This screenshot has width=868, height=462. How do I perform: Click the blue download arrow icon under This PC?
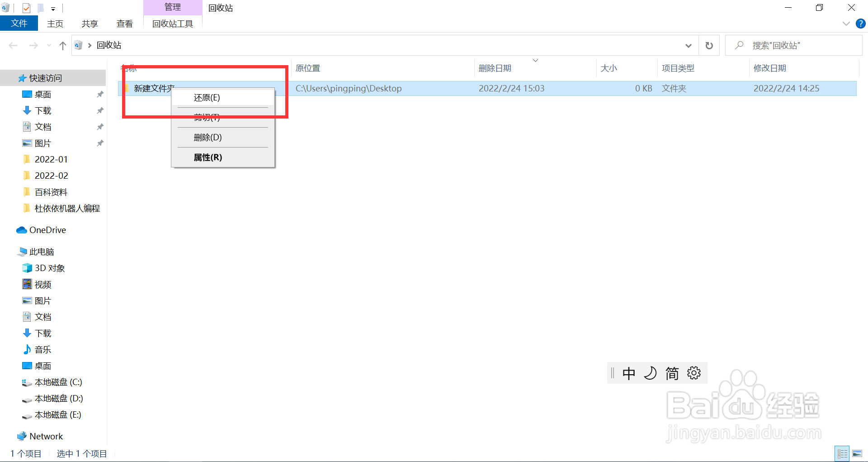click(x=27, y=333)
